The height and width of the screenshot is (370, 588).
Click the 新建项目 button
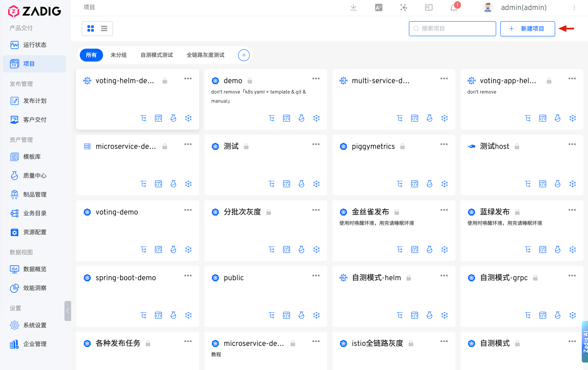pyautogui.click(x=528, y=28)
